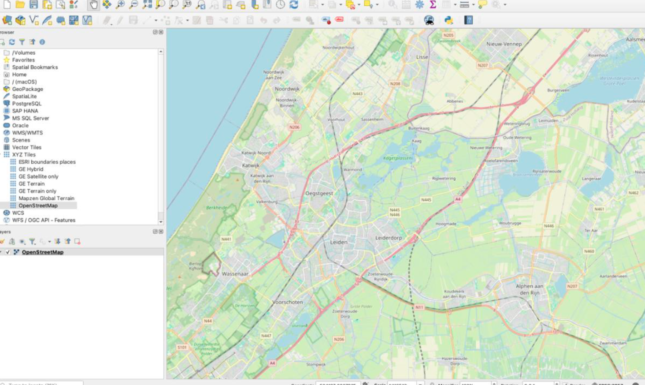645x385 pixels.
Task: Select WCS in Browser tree
Action: 18,213
